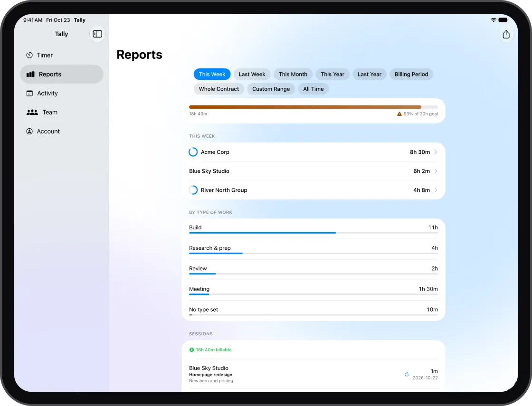Click the Review hours bar

[x=313, y=274]
